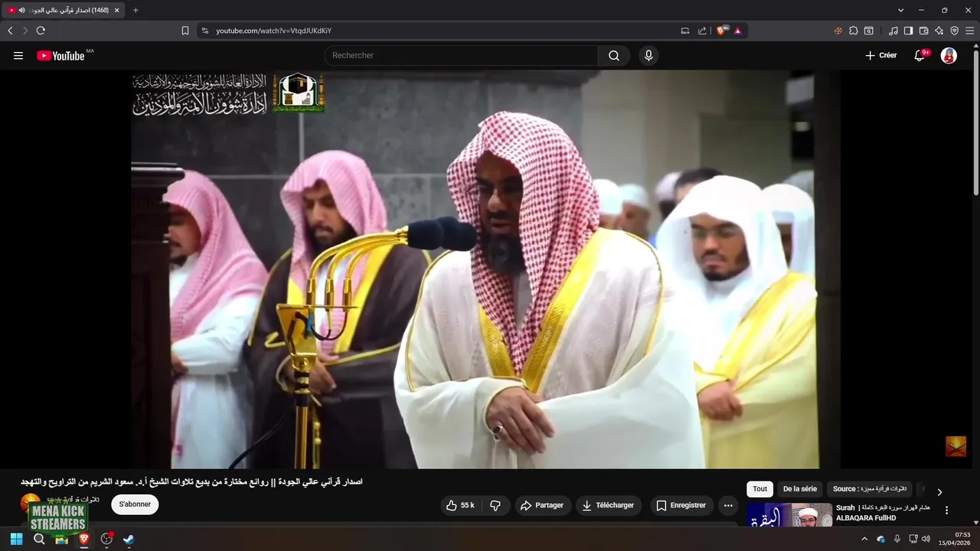Open the account avatar menu
Viewport: 980px width, 551px height.
(949, 56)
